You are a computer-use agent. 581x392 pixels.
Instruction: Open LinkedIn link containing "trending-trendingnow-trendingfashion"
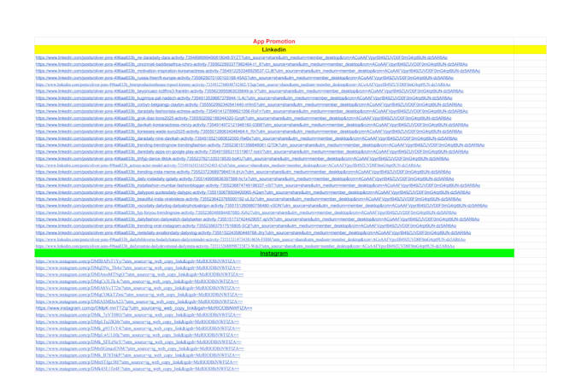(260, 145)
